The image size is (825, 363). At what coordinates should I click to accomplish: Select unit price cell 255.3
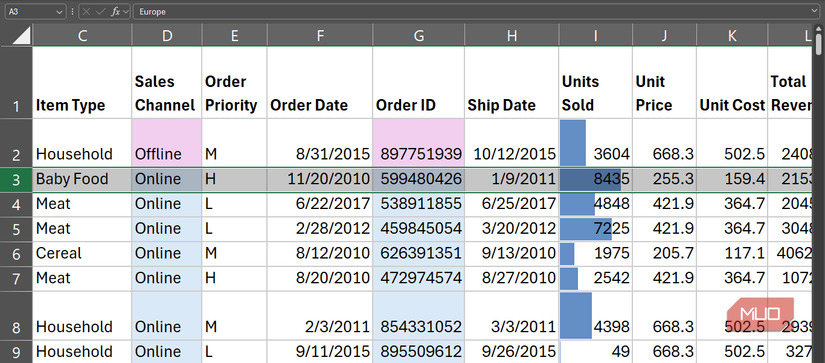click(x=665, y=180)
